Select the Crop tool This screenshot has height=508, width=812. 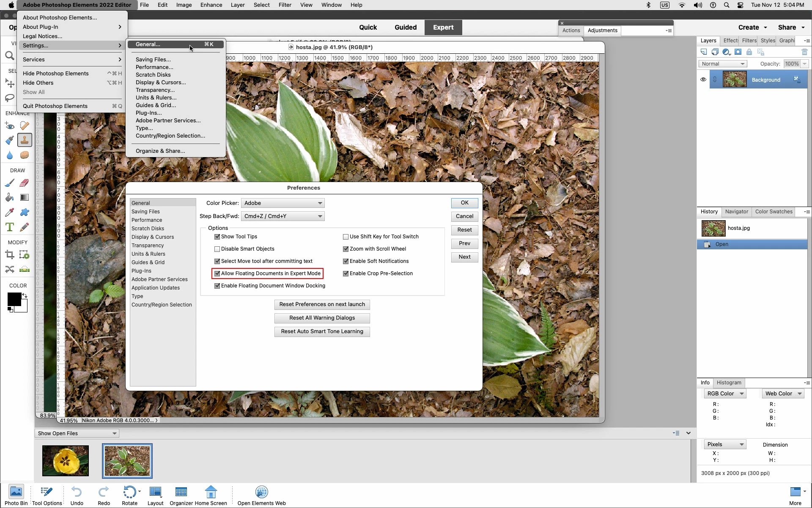coord(9,255)
